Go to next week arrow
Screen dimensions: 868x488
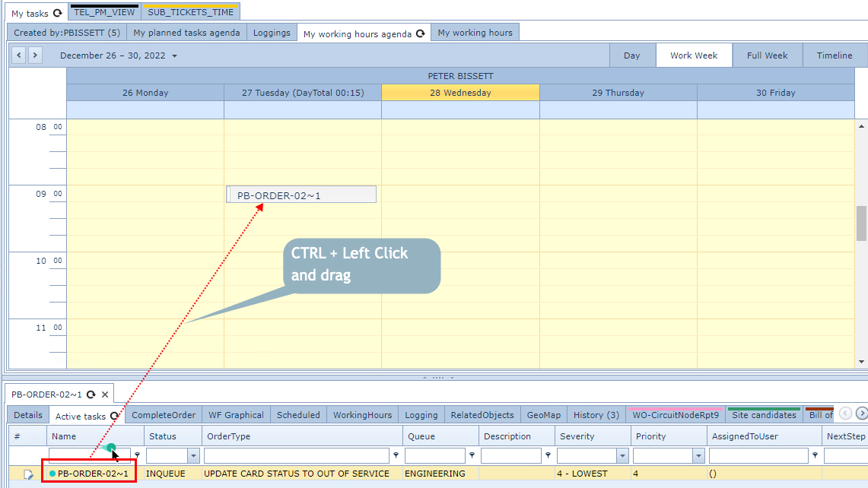click(35, 55)
